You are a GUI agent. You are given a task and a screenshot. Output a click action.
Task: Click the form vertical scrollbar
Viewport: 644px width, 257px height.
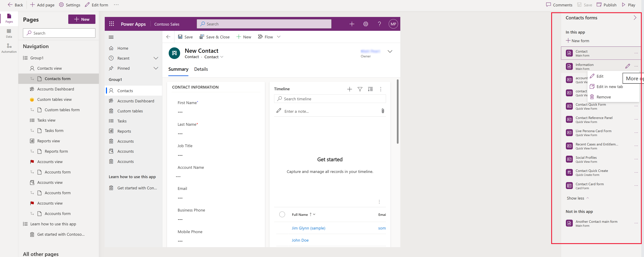(x=398, y=112)
